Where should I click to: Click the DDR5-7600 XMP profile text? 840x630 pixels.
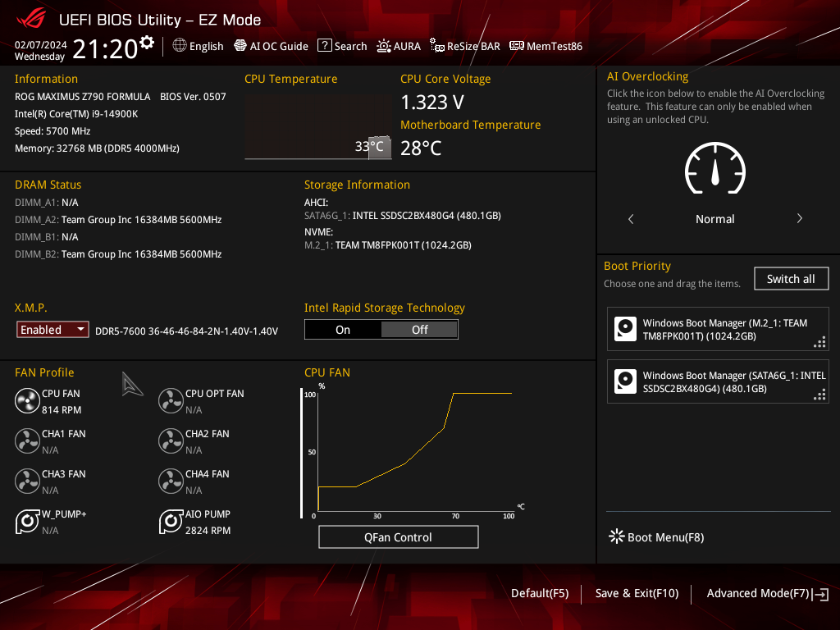186,331
